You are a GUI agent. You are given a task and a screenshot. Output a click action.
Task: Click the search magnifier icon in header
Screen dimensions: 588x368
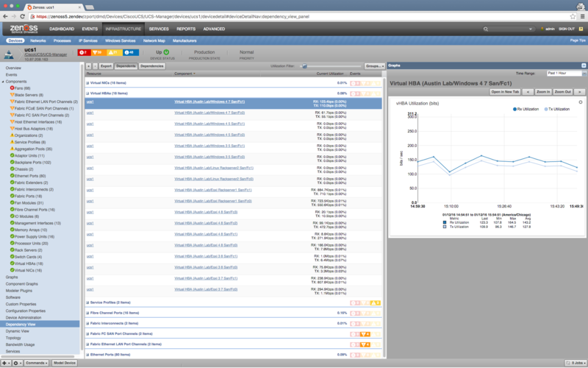[486, 29]
